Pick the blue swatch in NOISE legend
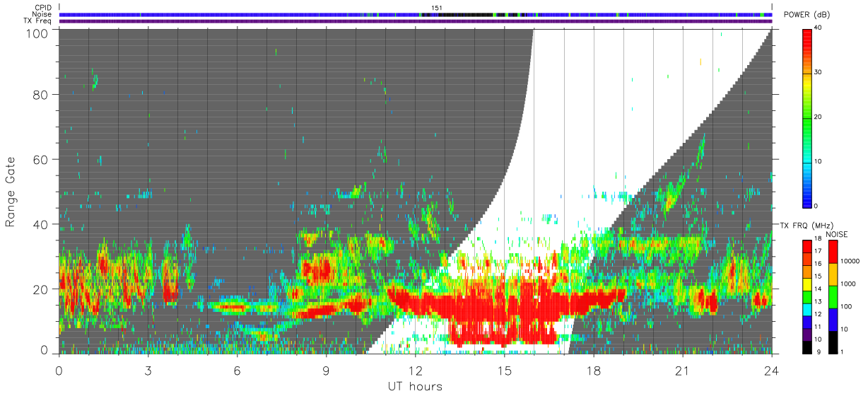The height and width of the screenshot is (401, 868). pyautogui.click(x=833, y=320)
